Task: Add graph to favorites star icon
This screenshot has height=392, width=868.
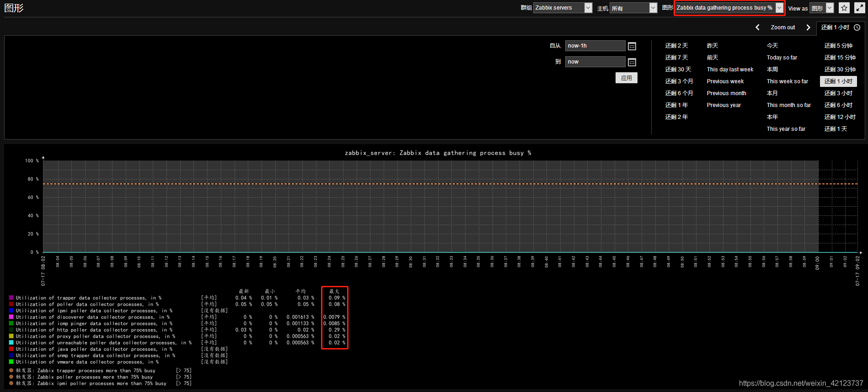Action: point(844,8)
